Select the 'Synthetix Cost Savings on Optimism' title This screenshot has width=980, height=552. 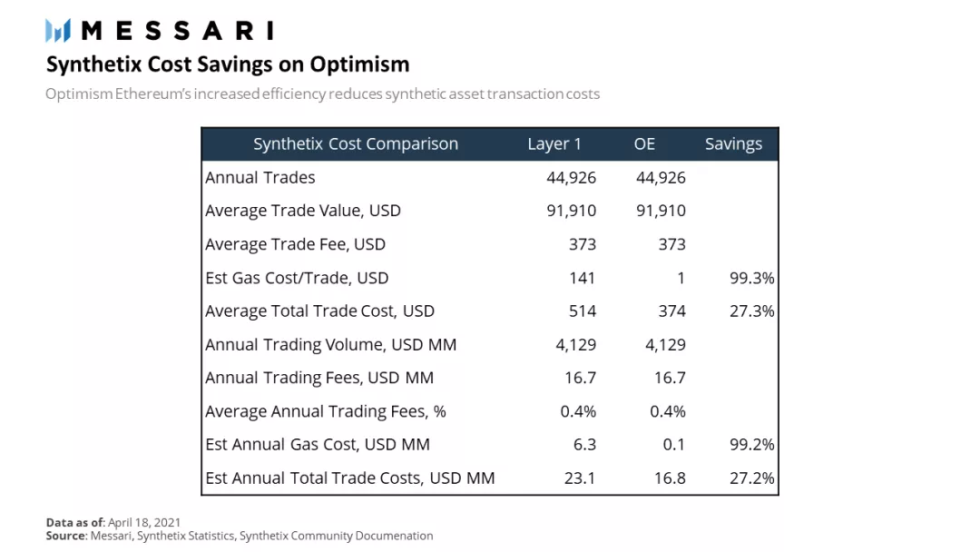click(x=228, y=64)
